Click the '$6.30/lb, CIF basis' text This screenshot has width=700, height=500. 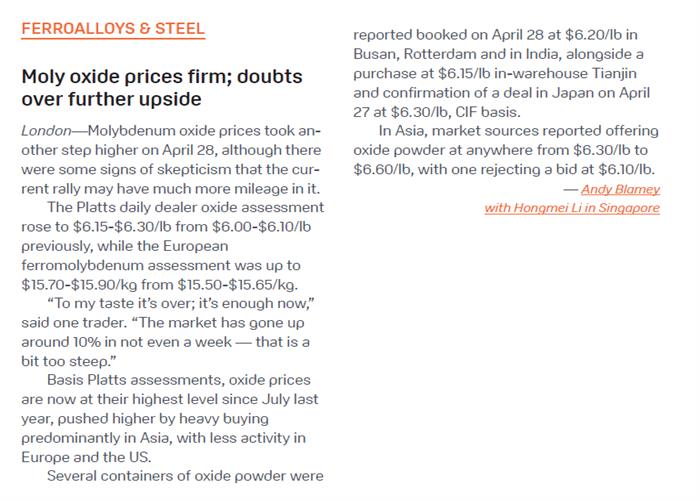point(455,112)
